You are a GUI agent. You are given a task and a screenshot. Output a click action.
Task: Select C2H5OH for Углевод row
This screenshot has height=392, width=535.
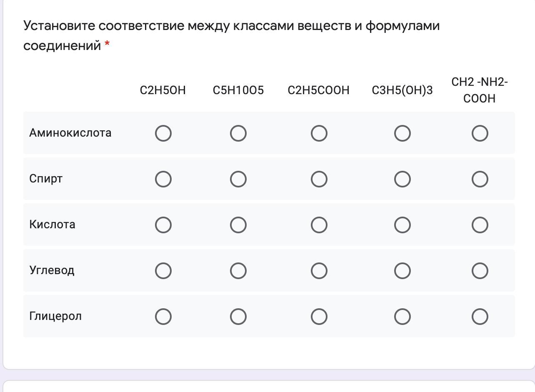[x=163, y=271]
